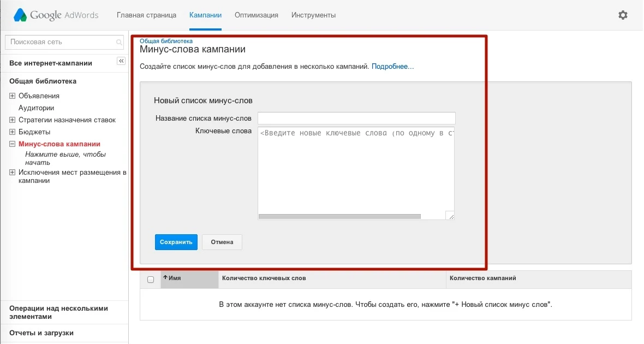Collapse the Минус-слова кампании section
This screenshot has width=644, height=344.
[11, 144]
